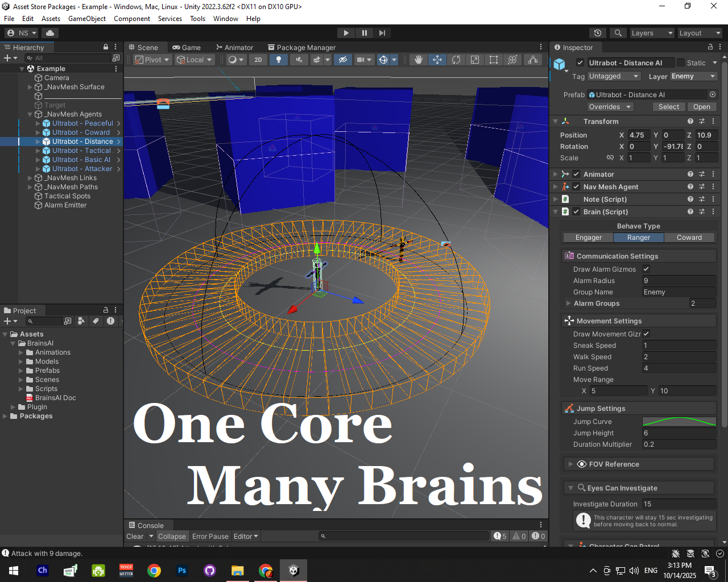Screen dimensions: 728x582
Task: Switch to the Package Manager tab
Action: pos(301,48)
